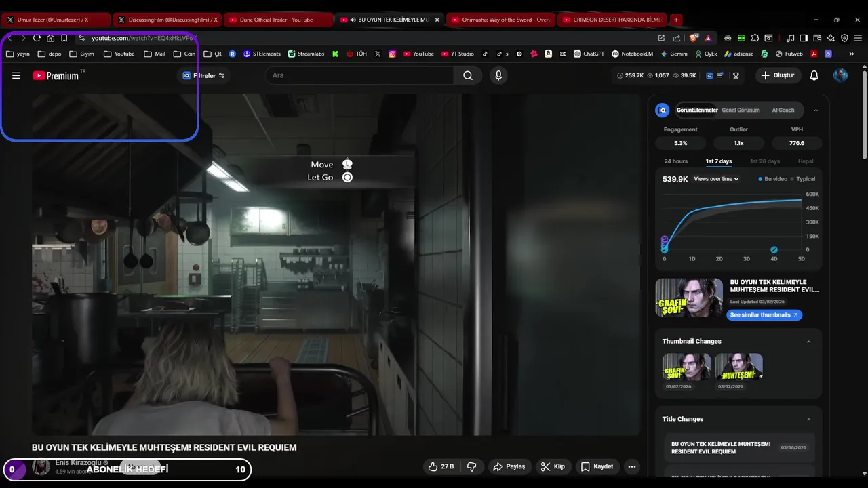Click the Ara search input field

click(x=359, y=75)
